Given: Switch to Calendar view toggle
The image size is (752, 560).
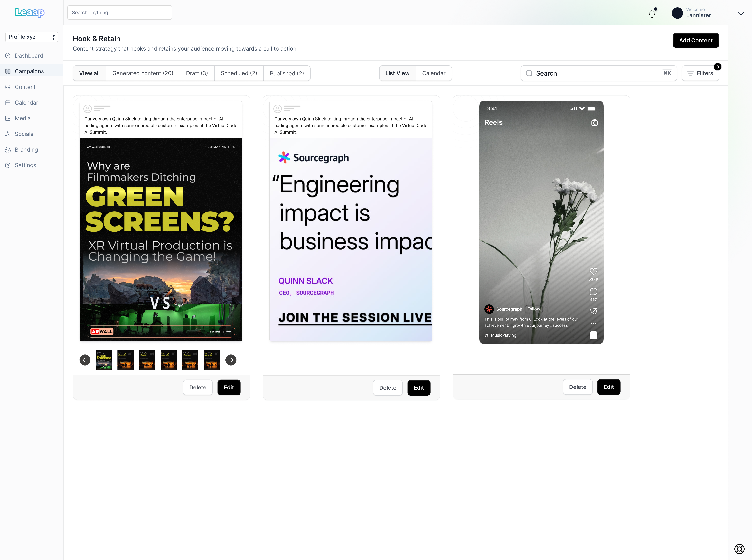Looking at the screenshot, I should [434, 73].
